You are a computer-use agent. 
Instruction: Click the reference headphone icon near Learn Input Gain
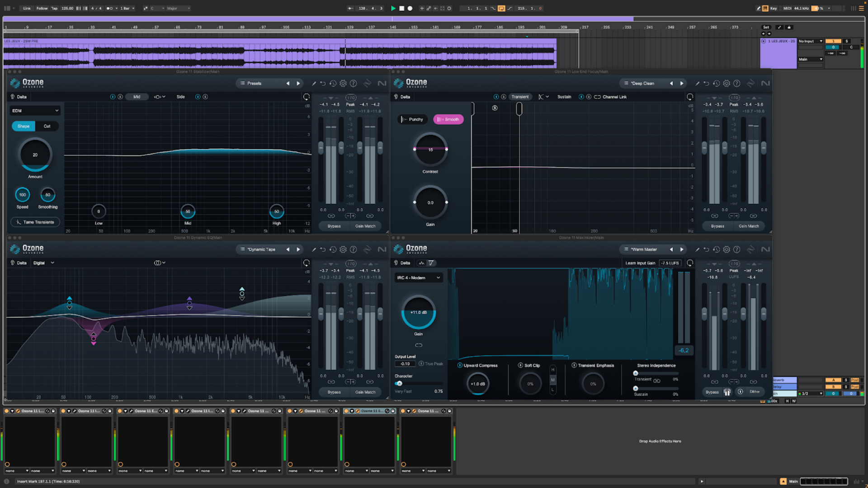click(690, 263)
